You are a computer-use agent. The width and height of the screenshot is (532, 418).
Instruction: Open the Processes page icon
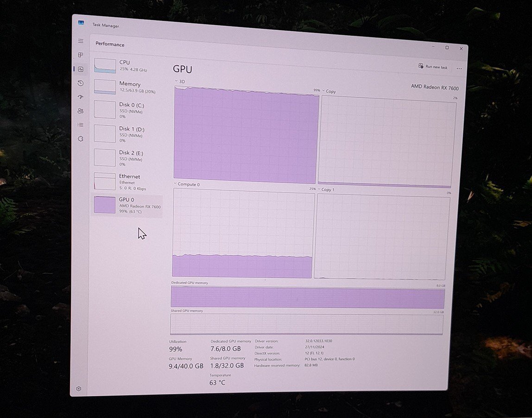coord(81,55)
